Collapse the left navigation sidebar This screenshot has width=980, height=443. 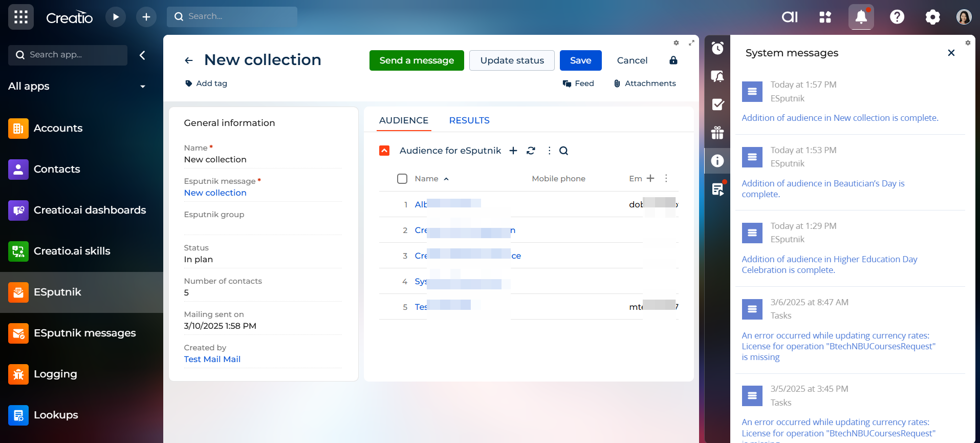(142, 55)
